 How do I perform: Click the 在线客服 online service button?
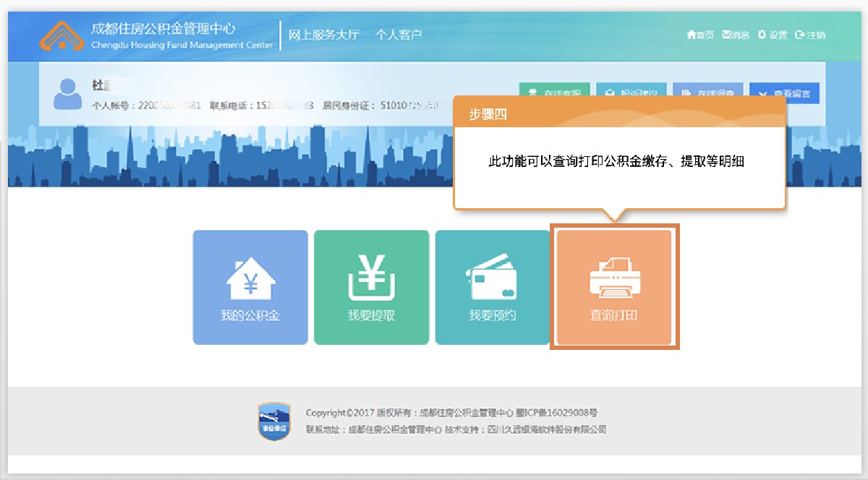[554, 90]
